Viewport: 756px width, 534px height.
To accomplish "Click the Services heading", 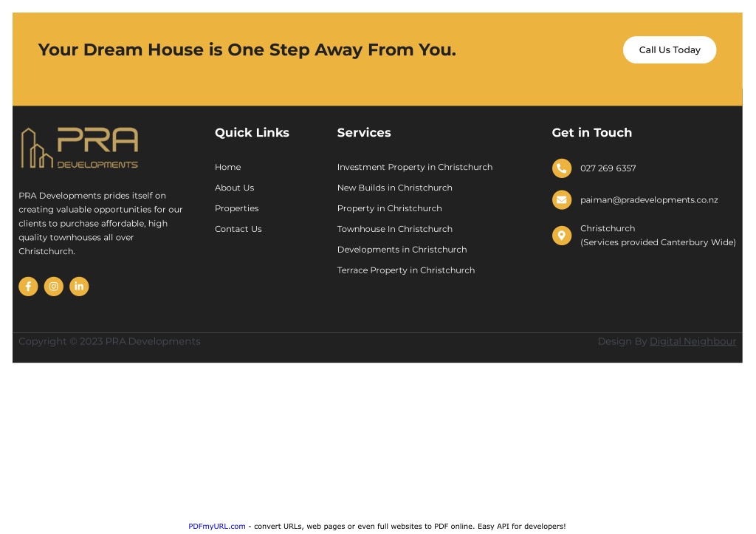I will coord(364,133).
